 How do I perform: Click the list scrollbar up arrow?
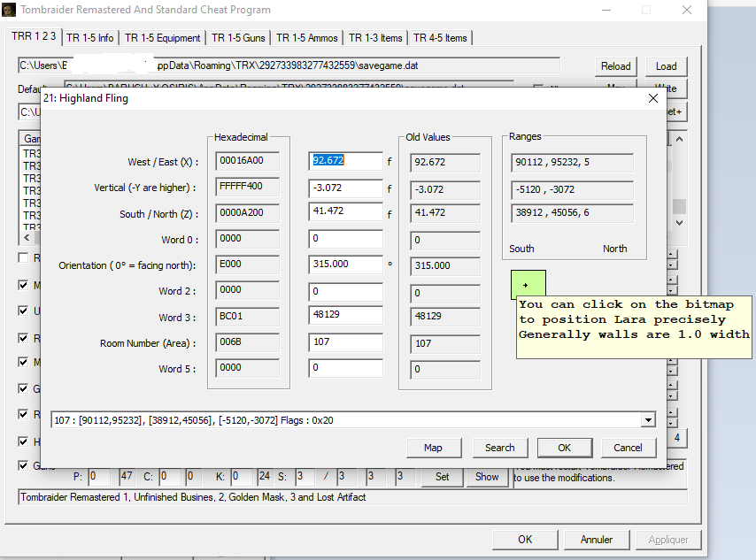[x=679, y=139]
